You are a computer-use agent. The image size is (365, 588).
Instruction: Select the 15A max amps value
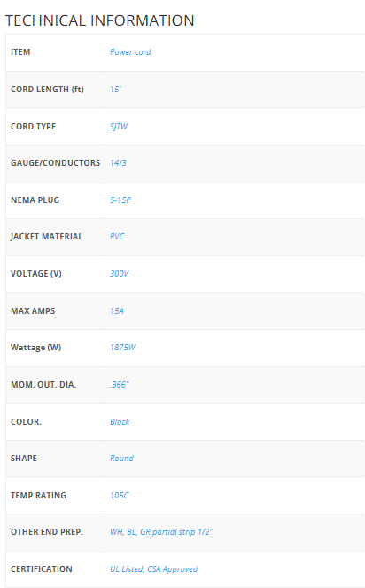click(117, 311)
